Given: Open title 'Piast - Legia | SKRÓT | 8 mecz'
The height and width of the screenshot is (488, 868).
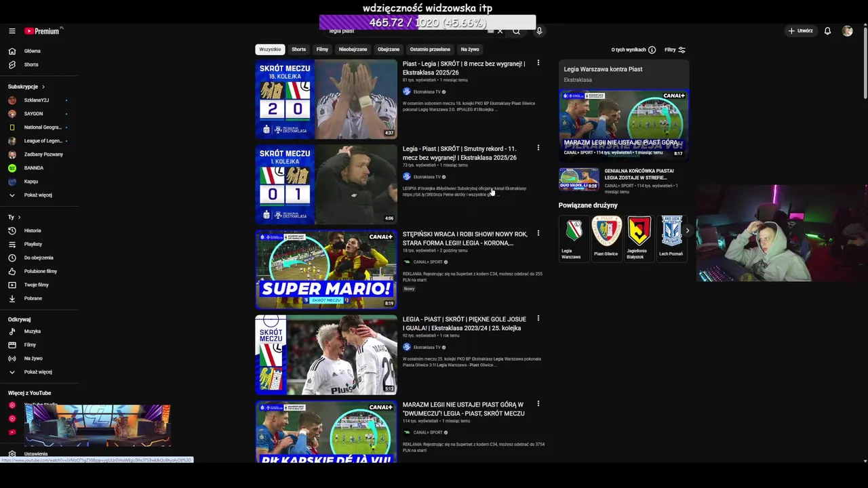Looking at the screenshot, I should (464, 68).
